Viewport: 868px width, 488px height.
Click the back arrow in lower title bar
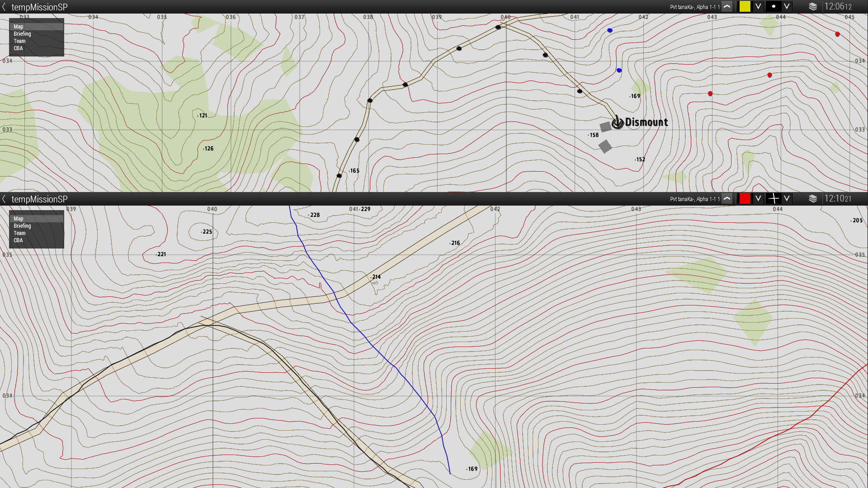tap(4, 199)
